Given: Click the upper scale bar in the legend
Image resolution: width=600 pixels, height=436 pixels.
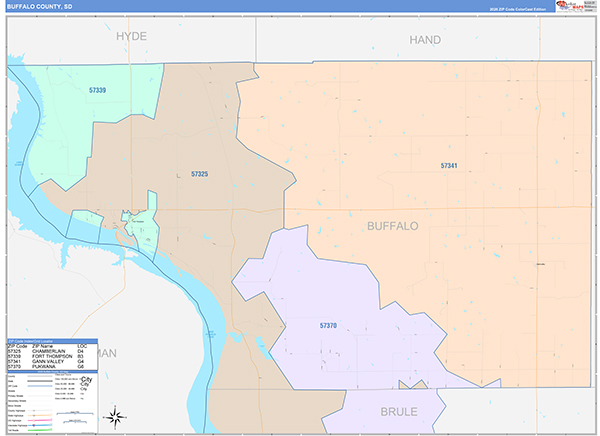Looking at the screenshot, I should (x=75, y=413).
